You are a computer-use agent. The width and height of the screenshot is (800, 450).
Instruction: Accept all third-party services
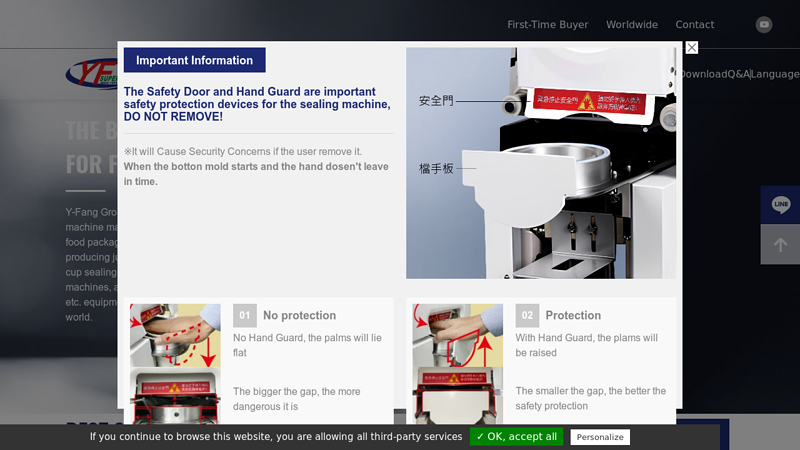pos(516,437)
